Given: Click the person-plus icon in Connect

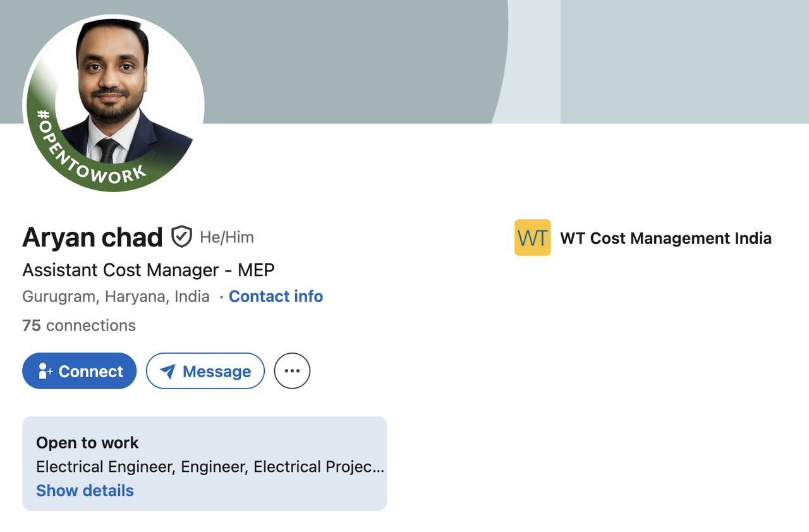Looking at the screenshot, I should pyautogui.click(x=45, y=371).
